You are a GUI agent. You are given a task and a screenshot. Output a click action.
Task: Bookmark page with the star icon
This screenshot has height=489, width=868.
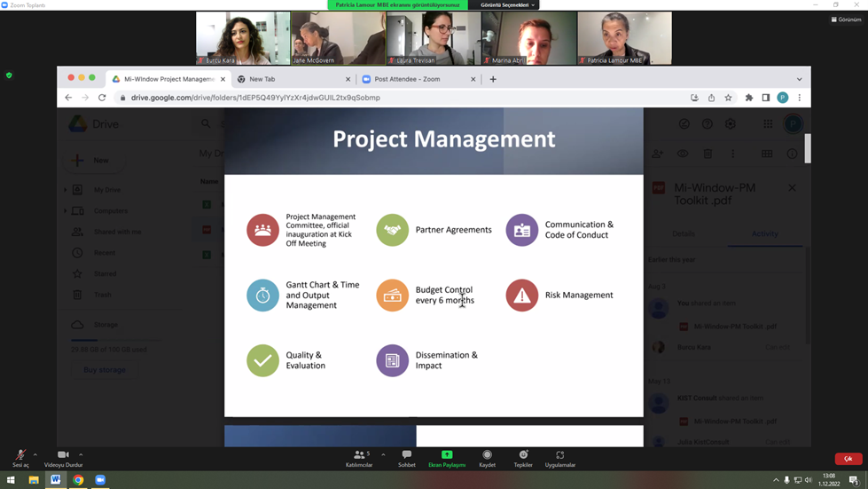point(728,98)
